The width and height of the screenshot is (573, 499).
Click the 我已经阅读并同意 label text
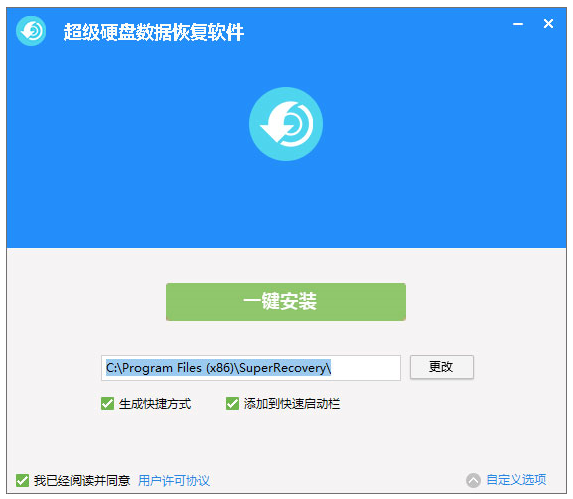82,480
